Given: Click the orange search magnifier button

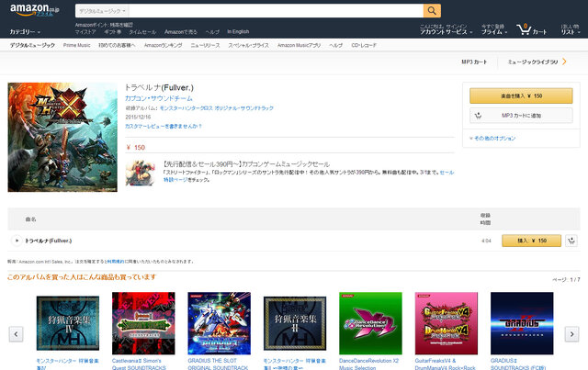Looking at the screenshot, I should coord(432,11).
